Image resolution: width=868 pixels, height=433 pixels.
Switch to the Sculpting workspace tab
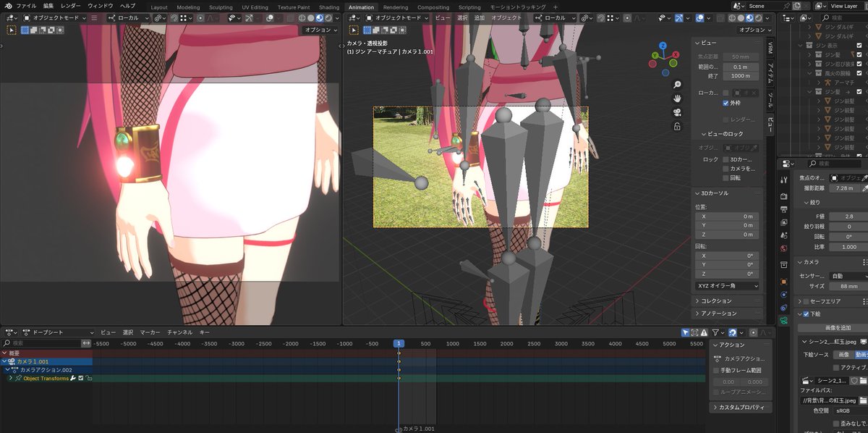(221, 7)
